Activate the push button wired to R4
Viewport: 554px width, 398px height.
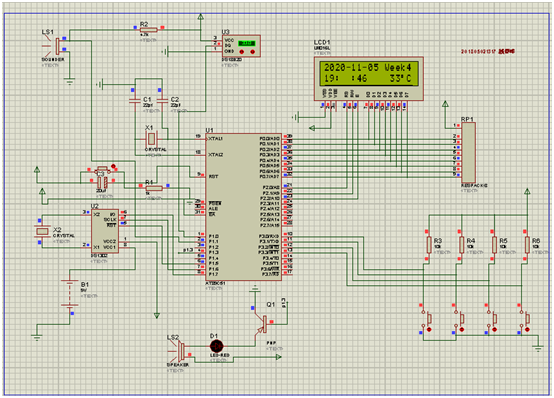coord(459,320)
